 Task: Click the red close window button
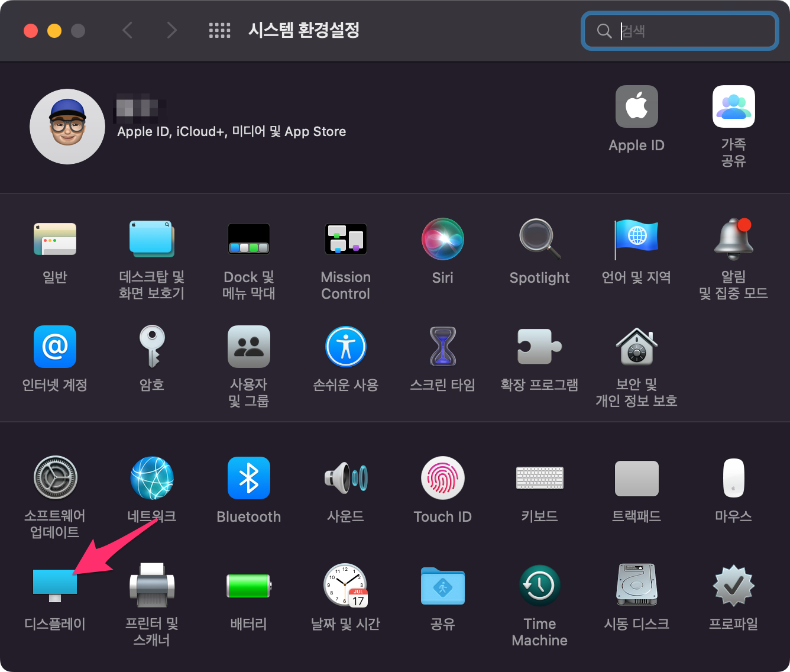(31, 30)
